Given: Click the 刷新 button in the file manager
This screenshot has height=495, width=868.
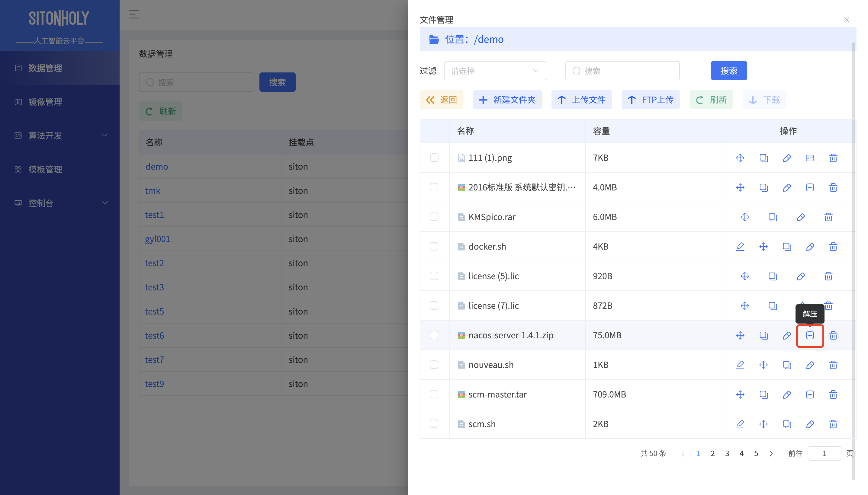Looking at the screenshot, I should (x=711, y=100).
